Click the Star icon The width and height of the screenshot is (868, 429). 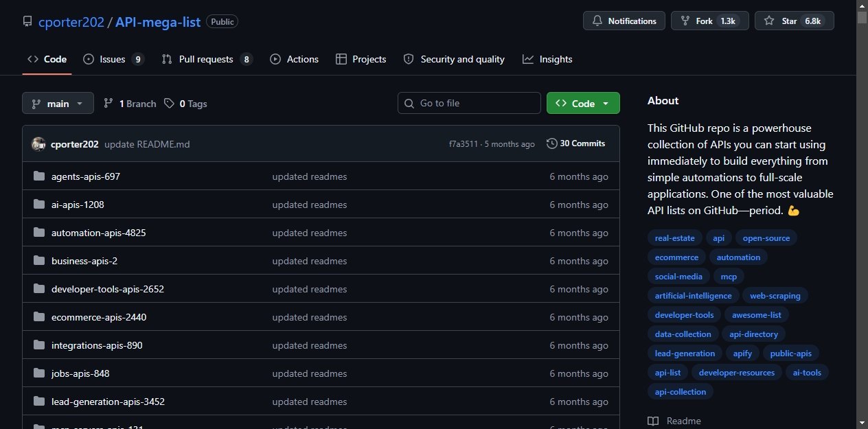pyautogui.click(x=769, y=21)
